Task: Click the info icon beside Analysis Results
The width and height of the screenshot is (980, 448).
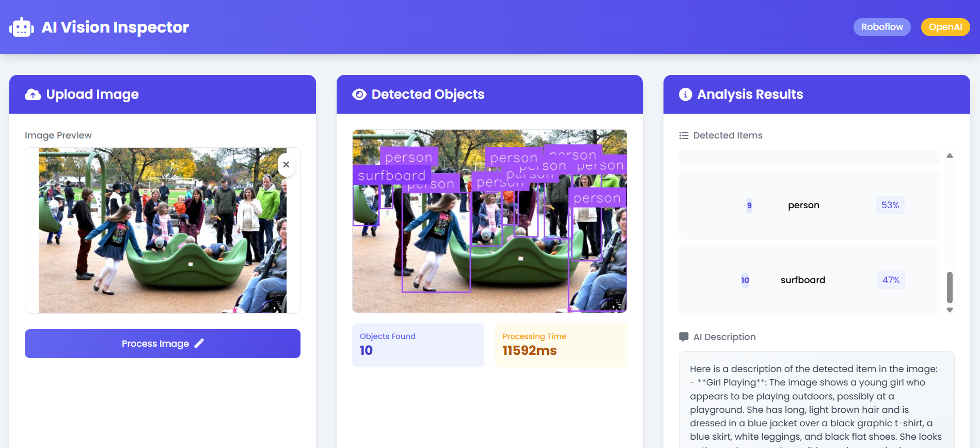Action: click(x=686, y=95)
